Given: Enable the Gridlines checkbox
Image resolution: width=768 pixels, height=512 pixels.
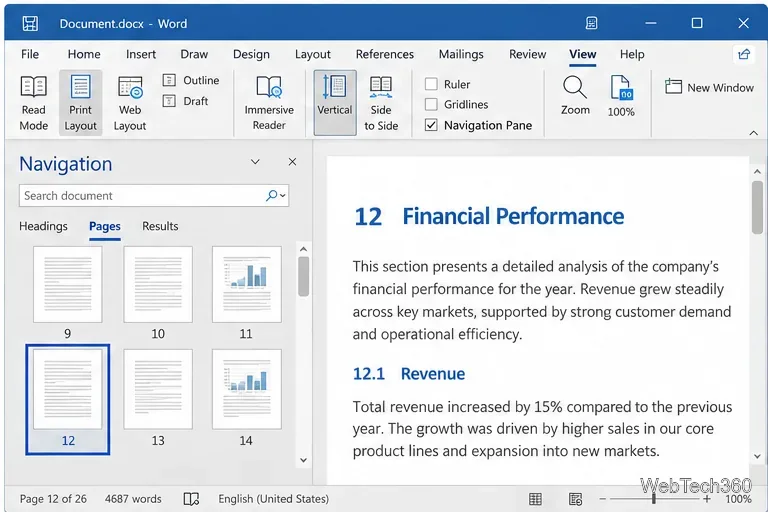Looking at the screenshot, I should tap(431, 104).
